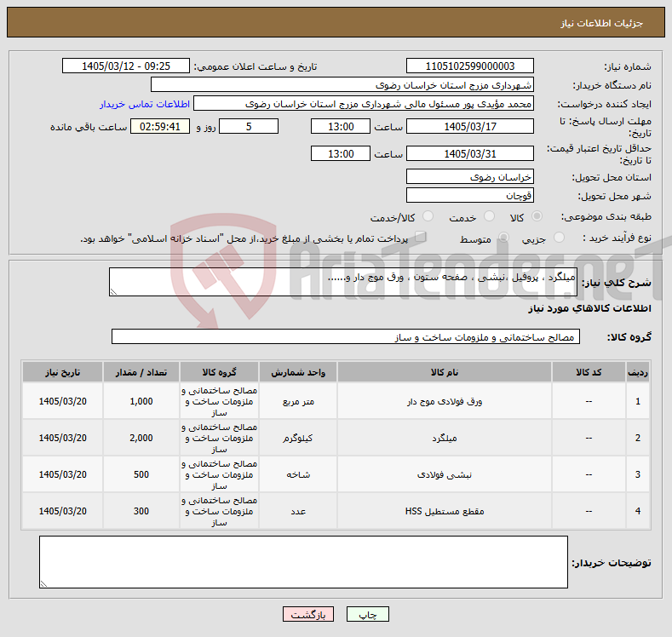
Task: Click the نام کالا column header
Action: pyautogui.click(x=445, y=372)
